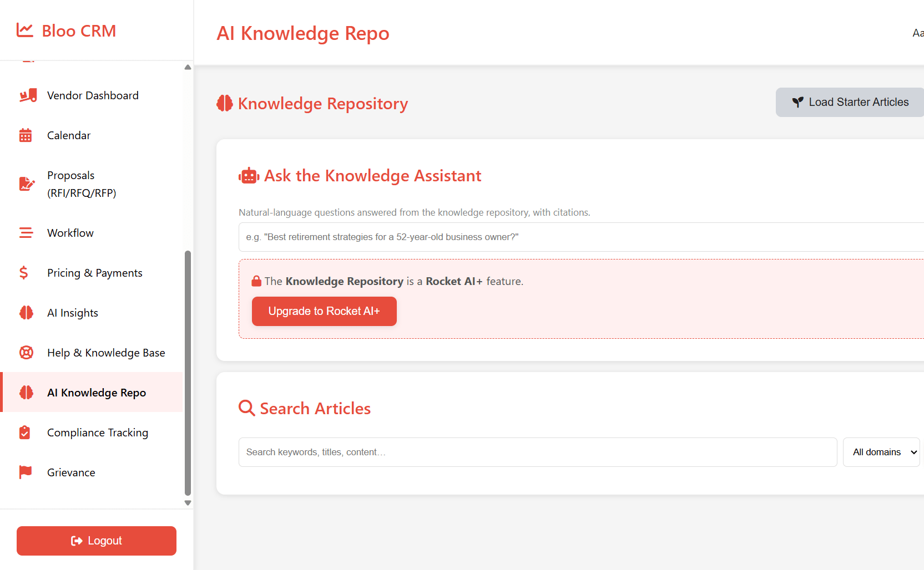The width and height of the screenshot is (924, 570).
Task: Click the Bloo CRM chart logo icon
Action: click(25, 30)
